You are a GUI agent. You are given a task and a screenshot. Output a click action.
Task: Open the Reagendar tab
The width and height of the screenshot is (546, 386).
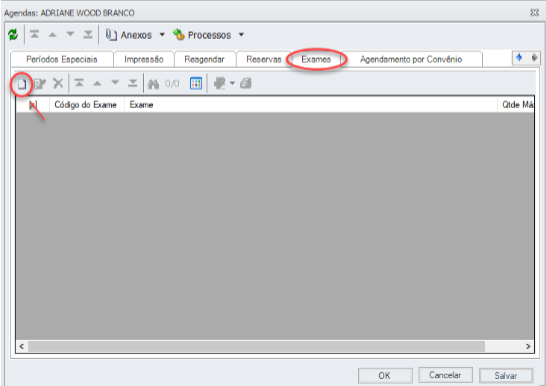click(x=204, y=59)
